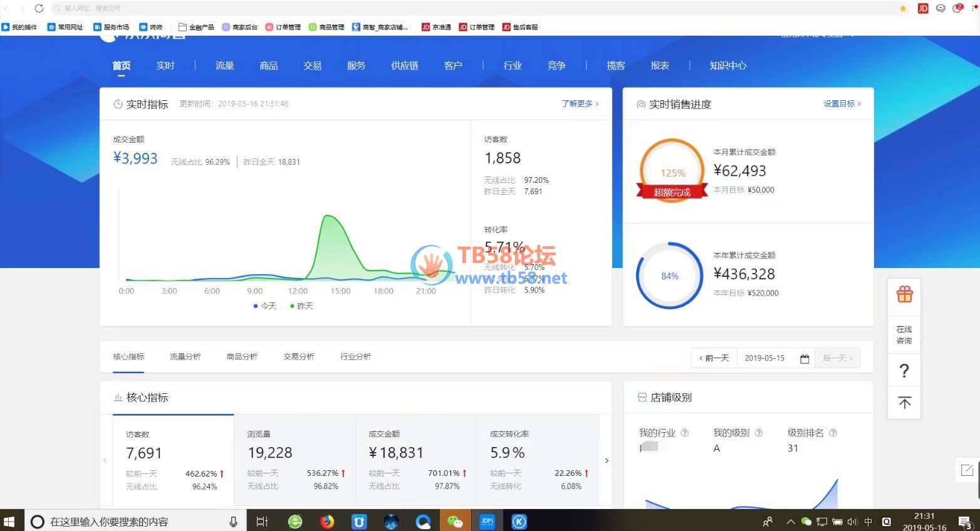Switch to the 商品分析 tab
Screen dimensions: 980x531
coord(242,356)
